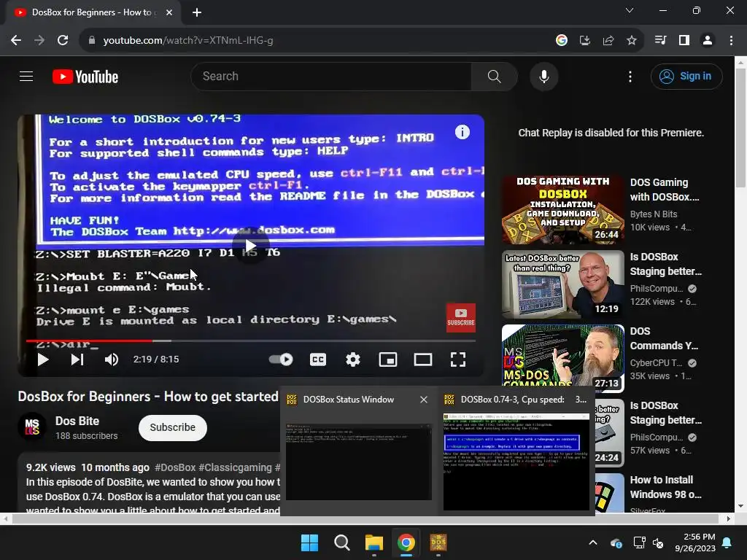Viewport: 747px width, 560px height.
Task: Bookmark this tab with star
Action: click(x=632, y=41)
